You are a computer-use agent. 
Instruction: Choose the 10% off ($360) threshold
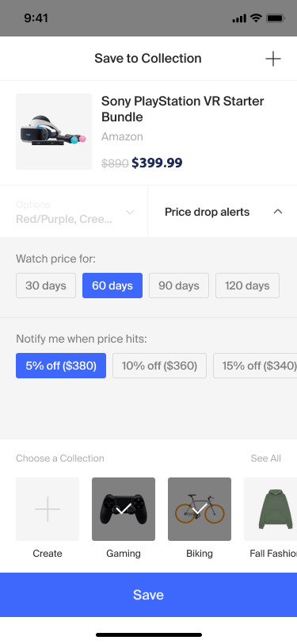point(159,366)
